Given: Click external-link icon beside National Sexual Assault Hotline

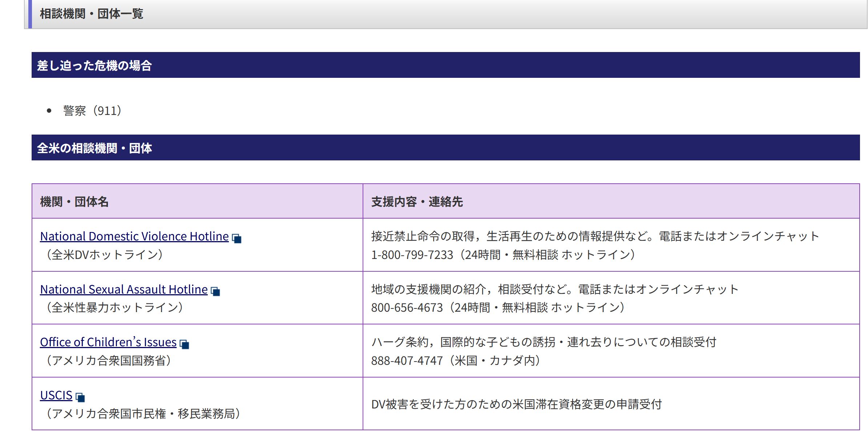Looking at the screenshot, I should pos(215,291).
